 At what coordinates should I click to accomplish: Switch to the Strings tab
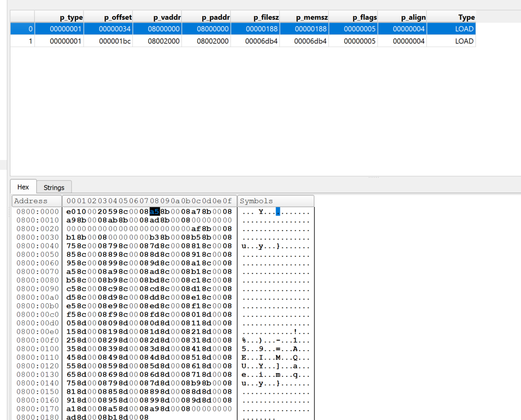54,187
